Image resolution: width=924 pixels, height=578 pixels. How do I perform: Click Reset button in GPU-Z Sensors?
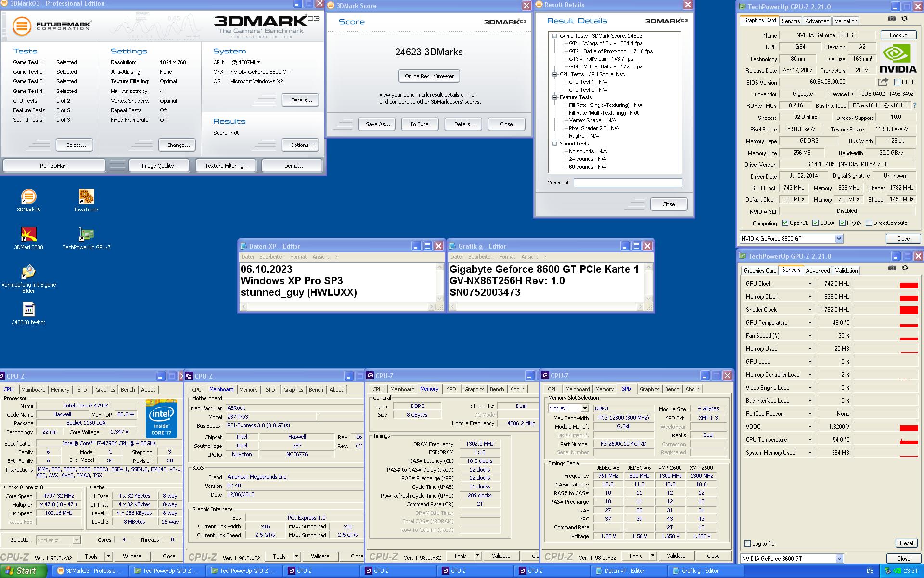click(x=906, y=543)
